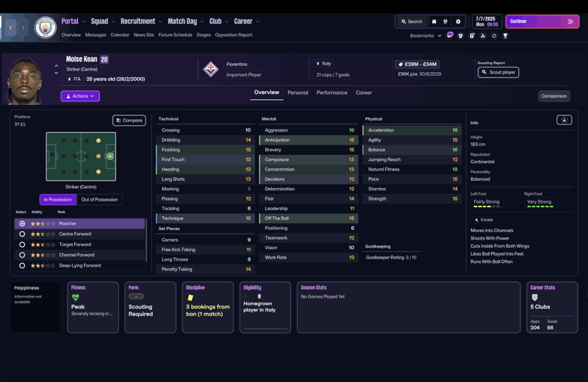Click the squad number 20 badge
This screenshot has width=588, height=382.
(104, 60)
